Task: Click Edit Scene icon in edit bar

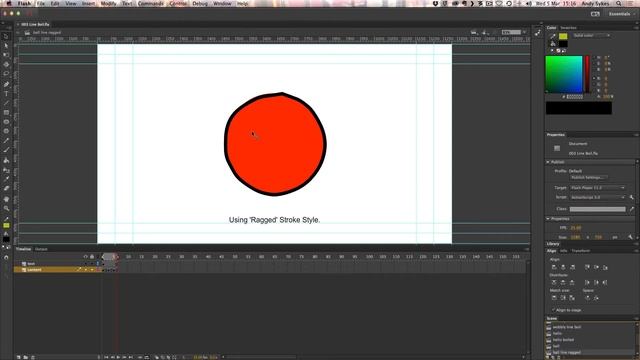Action: (474, 32)
